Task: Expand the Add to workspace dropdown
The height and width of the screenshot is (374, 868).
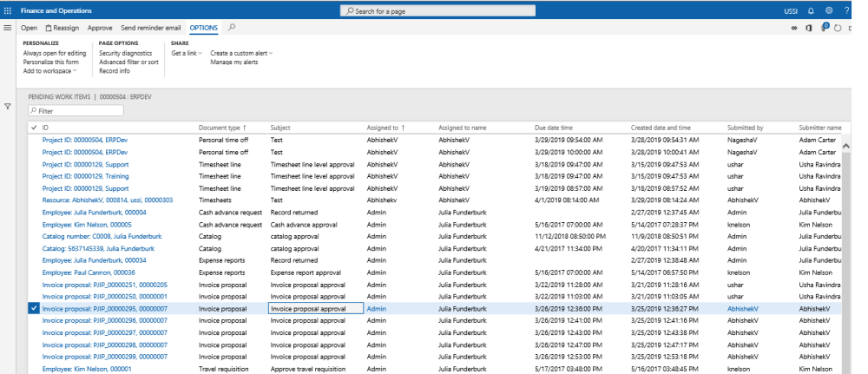Action: click(50, 70)
